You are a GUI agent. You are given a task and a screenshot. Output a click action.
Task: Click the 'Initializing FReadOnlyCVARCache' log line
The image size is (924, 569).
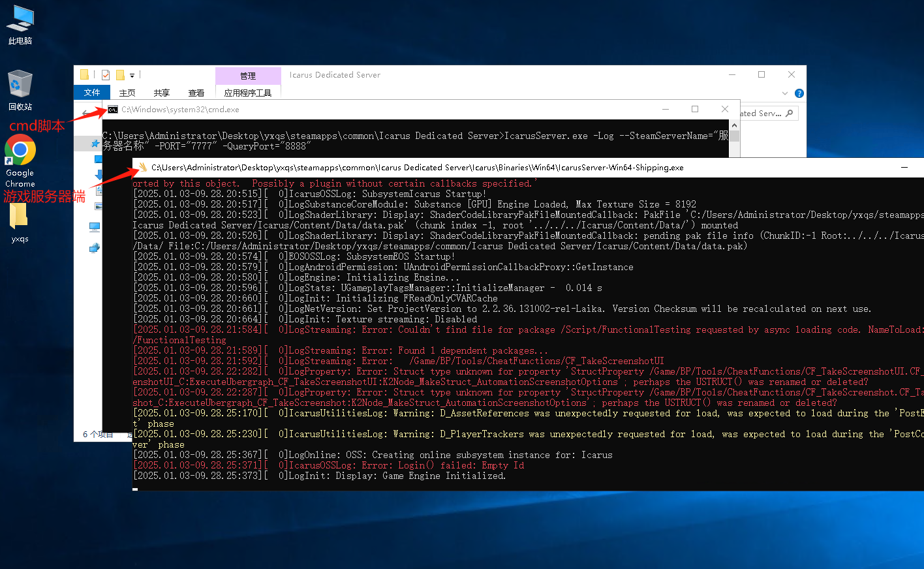[x=315, y=298]
